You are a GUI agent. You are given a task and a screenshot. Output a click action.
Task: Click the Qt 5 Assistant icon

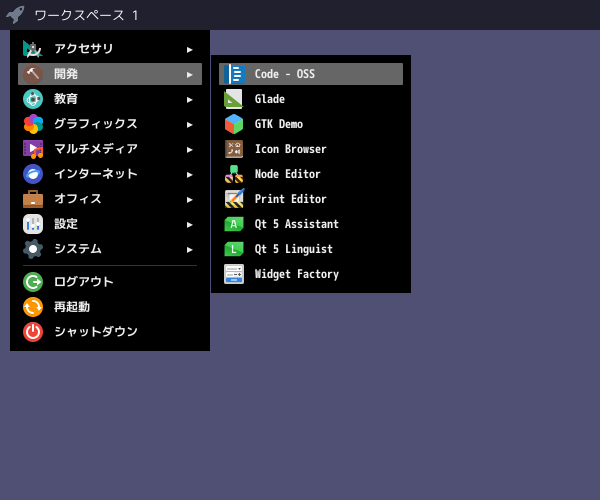click(x=234, y=224)
